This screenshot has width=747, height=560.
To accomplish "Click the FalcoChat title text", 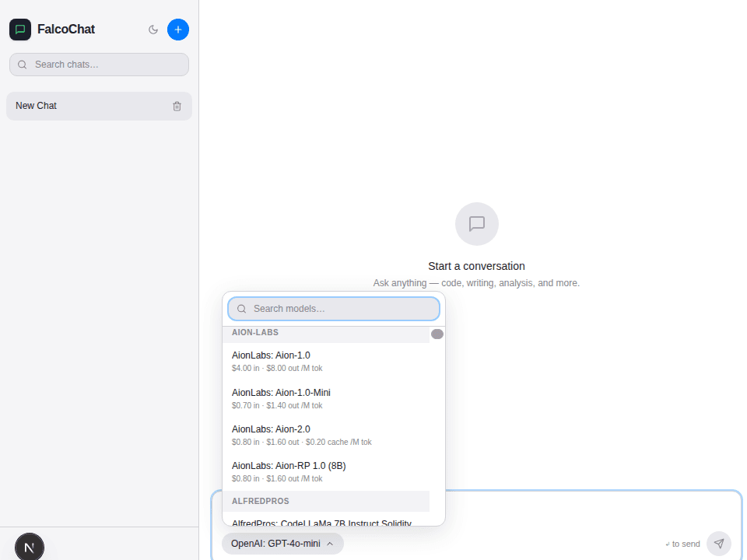I will point(66,30).
